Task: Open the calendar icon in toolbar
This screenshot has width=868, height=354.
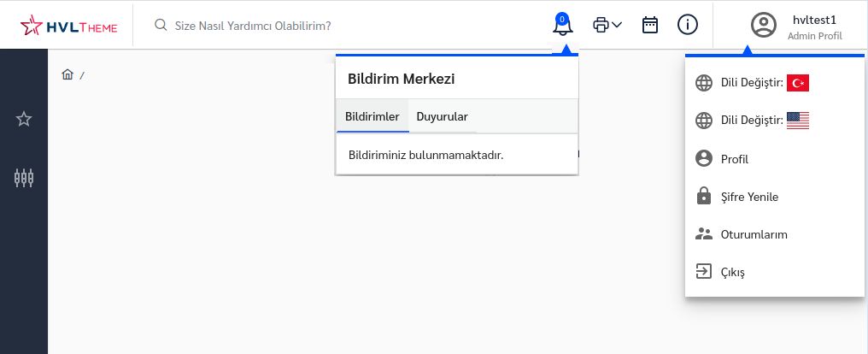Action: pyautogui.click(x=650, y=25)
